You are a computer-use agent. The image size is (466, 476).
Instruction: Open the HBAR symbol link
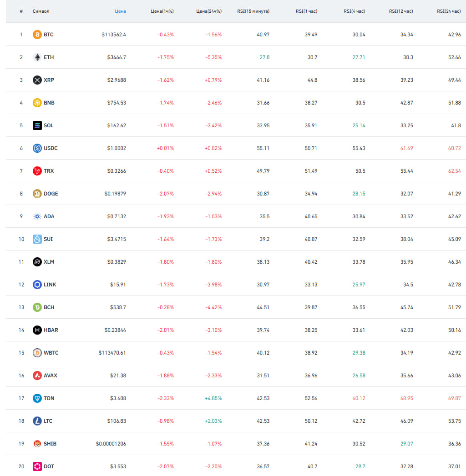pos(51,330)
